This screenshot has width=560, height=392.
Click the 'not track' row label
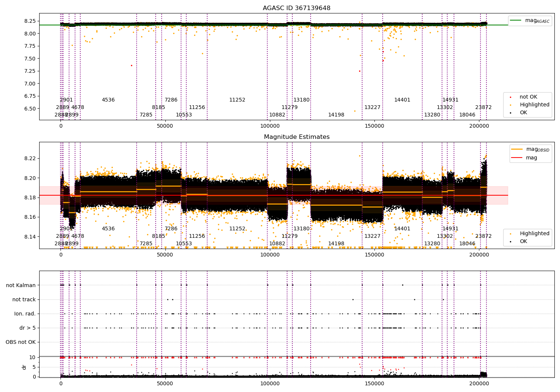point(24,299)
